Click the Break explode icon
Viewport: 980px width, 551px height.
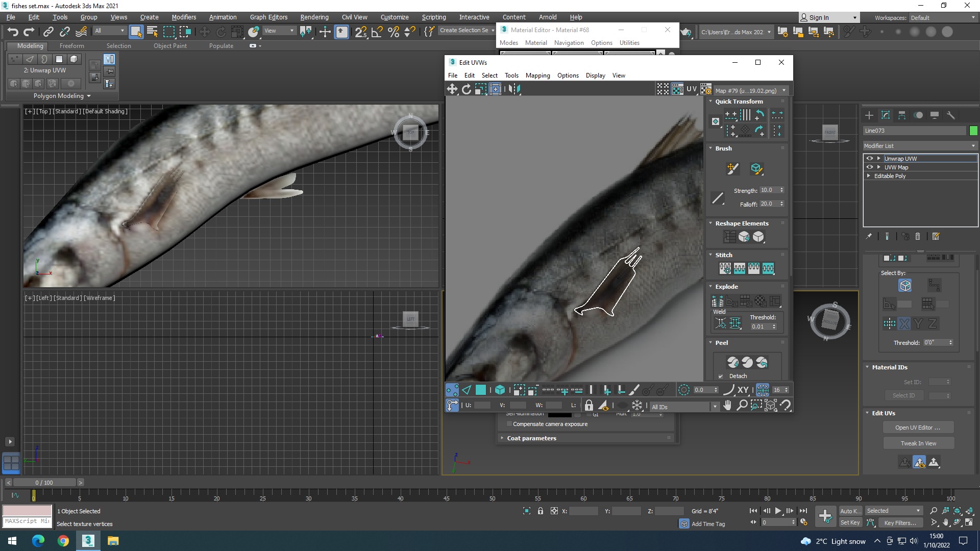(718, 301)
